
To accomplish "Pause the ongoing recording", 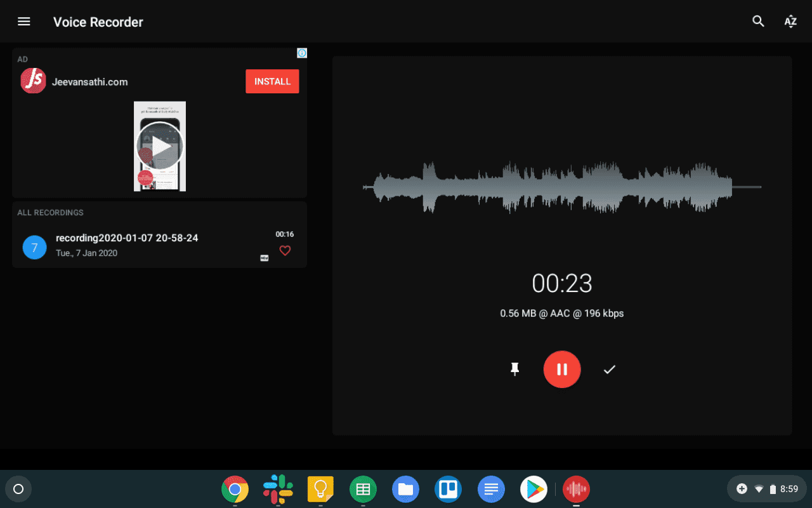I will pos(562,369).
